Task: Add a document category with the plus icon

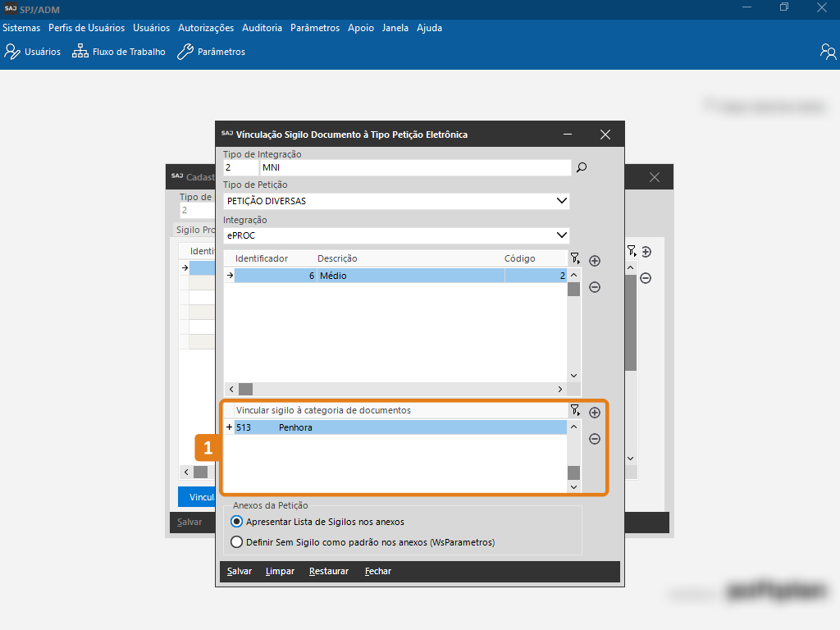Action: (x=595, y=413)
